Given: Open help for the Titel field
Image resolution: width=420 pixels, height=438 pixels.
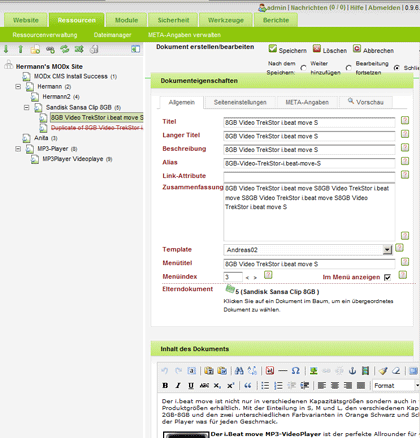Looking at the screenshot, I should click(405, 120).
